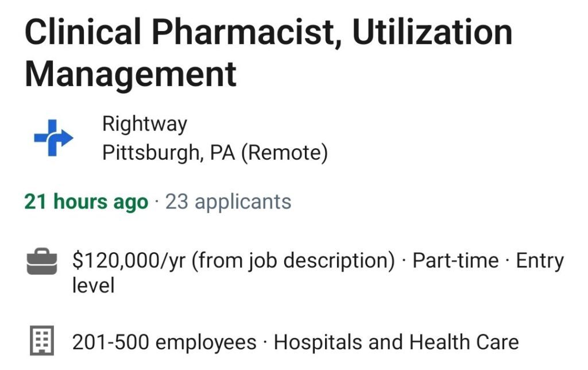The width and height of the screenshot is (588, 370).
Task: Select the Part-time employment type
Action: (x=455, y=260)
